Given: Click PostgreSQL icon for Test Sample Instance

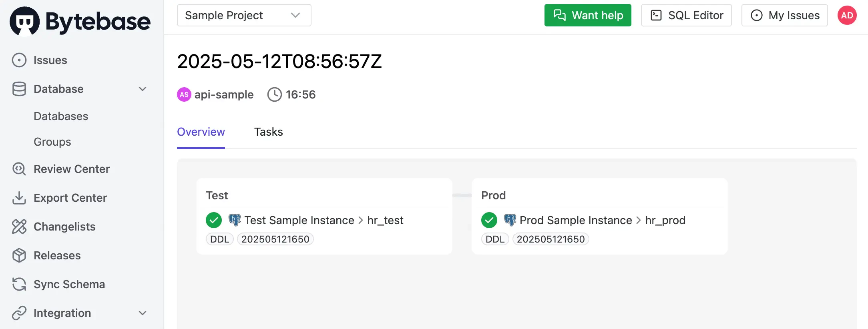Looking at the screenshot, I should (235, 220).
